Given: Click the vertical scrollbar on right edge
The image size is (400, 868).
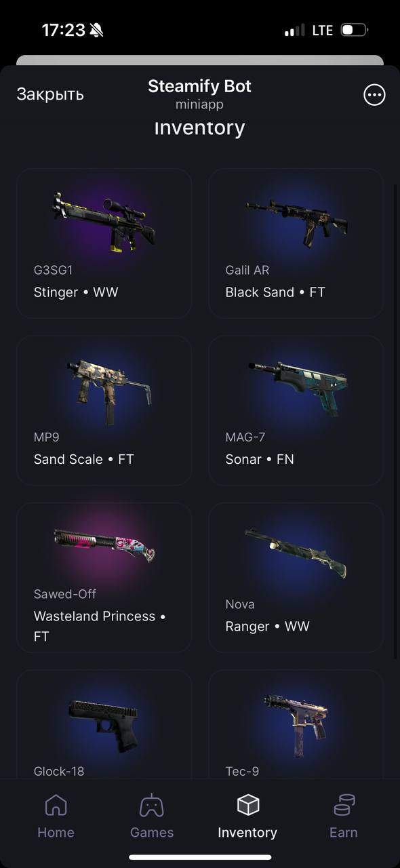Looking at the screenshot, I should coord(397,420).
